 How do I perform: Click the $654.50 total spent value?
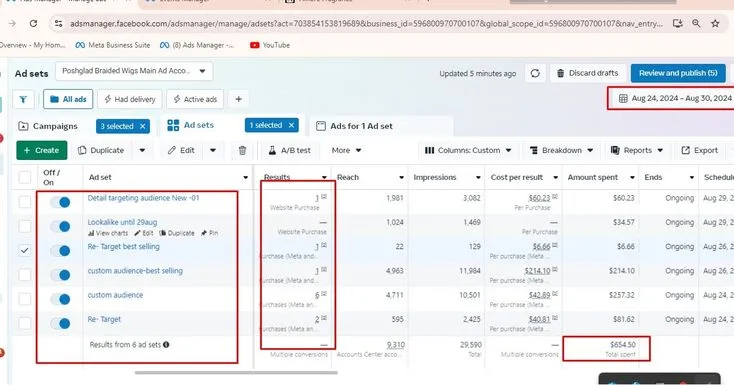point(623,345)
